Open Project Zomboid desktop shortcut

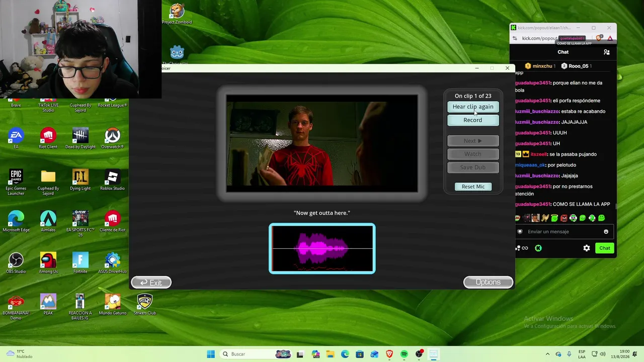(177, 14)
